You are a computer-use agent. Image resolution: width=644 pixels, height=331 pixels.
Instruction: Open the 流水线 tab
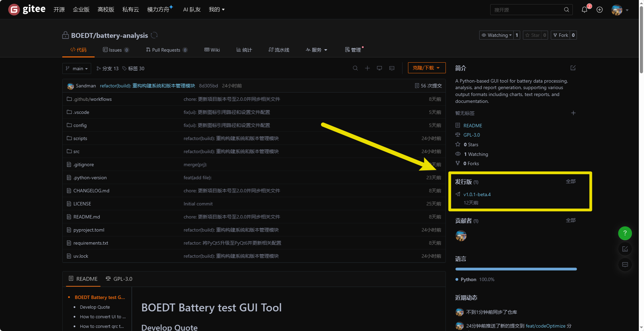[279, 50]
